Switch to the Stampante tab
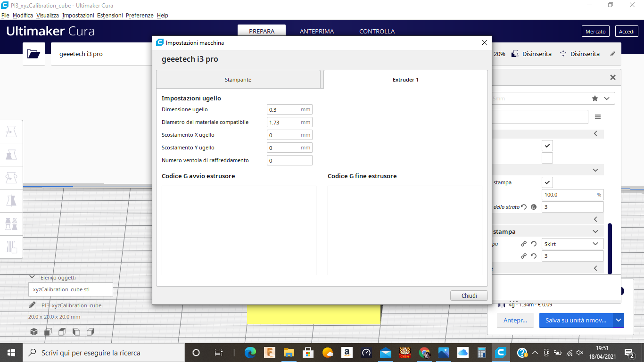Viewport: 644px width, 362px height. (x=238, y=80)
